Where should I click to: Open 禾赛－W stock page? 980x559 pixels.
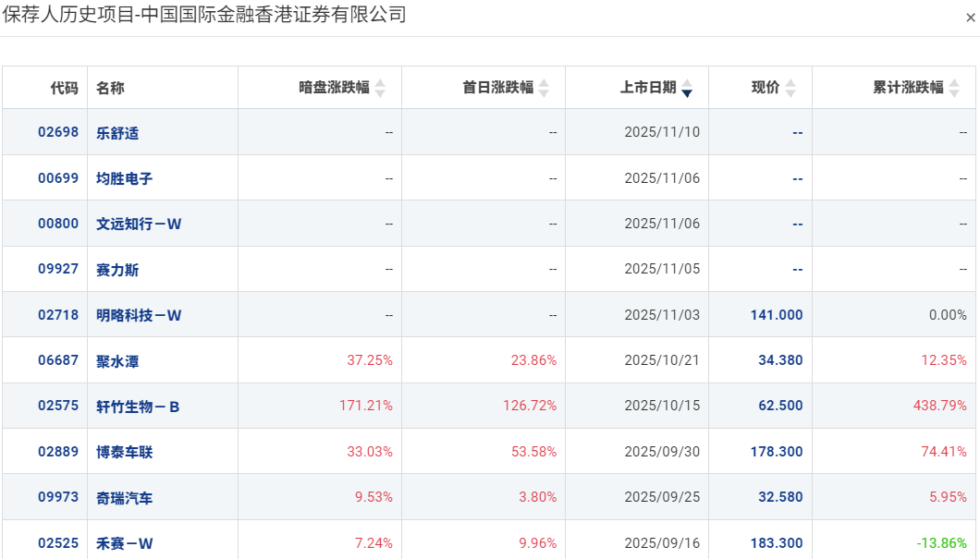click(125, 543)
